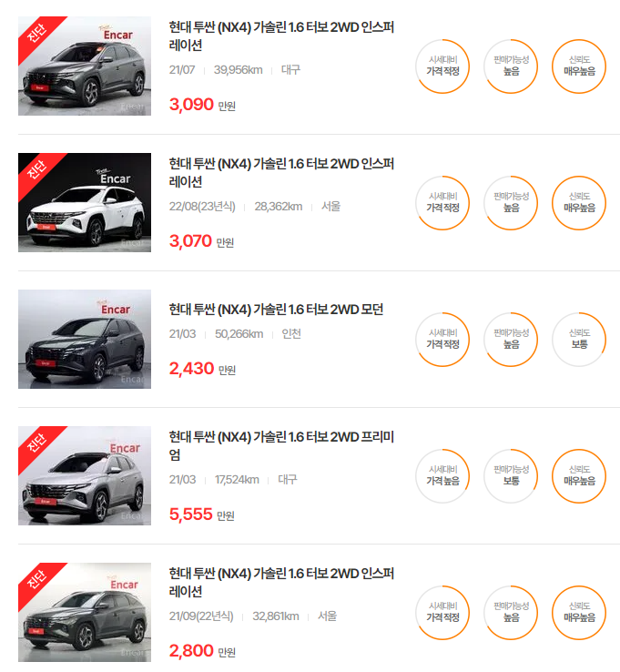The image size is (620, 672).
Task: Click the 39,956km Tucson 인스퍼레이션 title
Action: (281, 36)
